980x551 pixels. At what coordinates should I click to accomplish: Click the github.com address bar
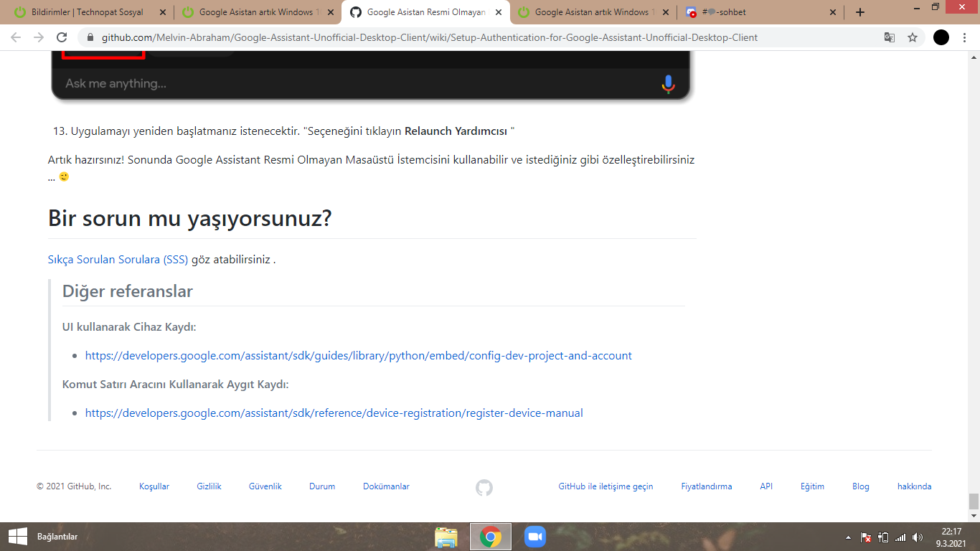pyautogui.click(x=429, y=37)
